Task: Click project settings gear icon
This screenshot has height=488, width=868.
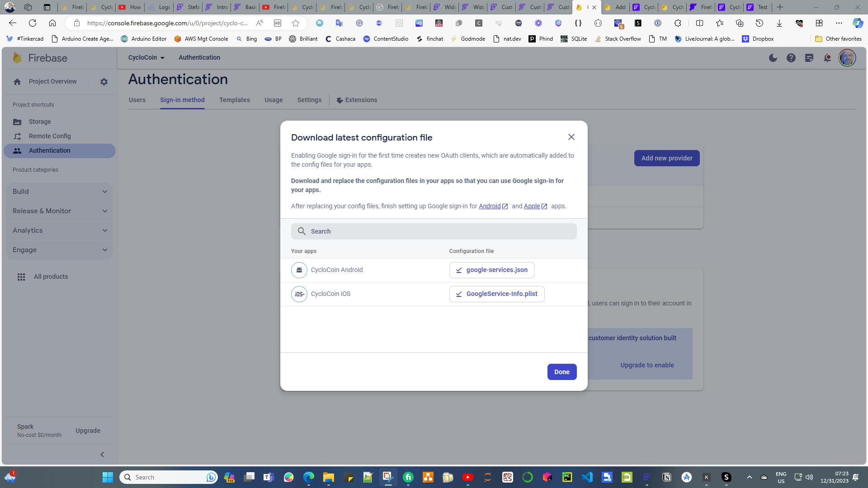Action: (104, 82)
